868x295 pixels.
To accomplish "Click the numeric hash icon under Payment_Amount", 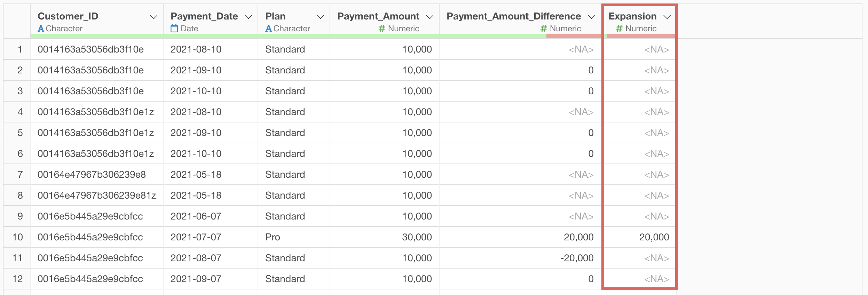I will [x=382, y=29].
